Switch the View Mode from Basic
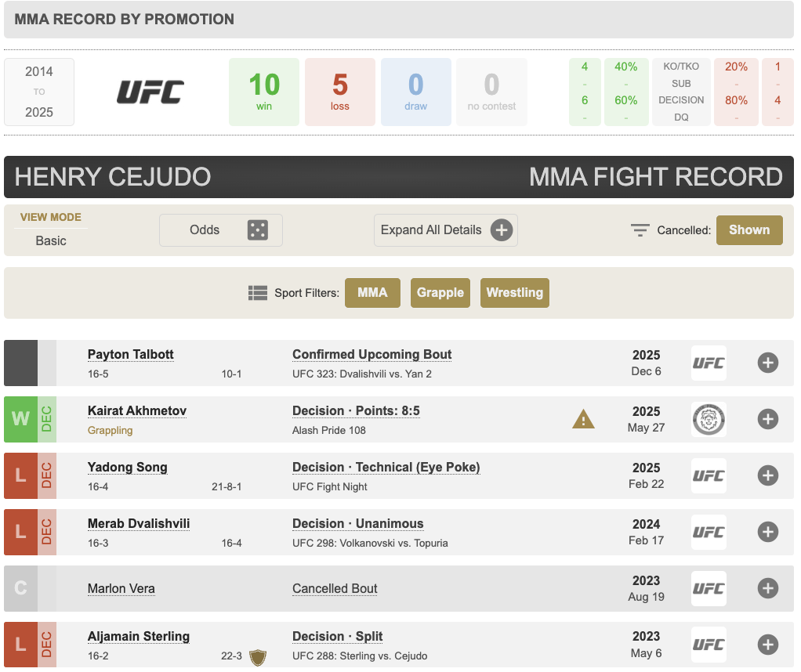The image size is (801, 672). click(x=51, y=240)
